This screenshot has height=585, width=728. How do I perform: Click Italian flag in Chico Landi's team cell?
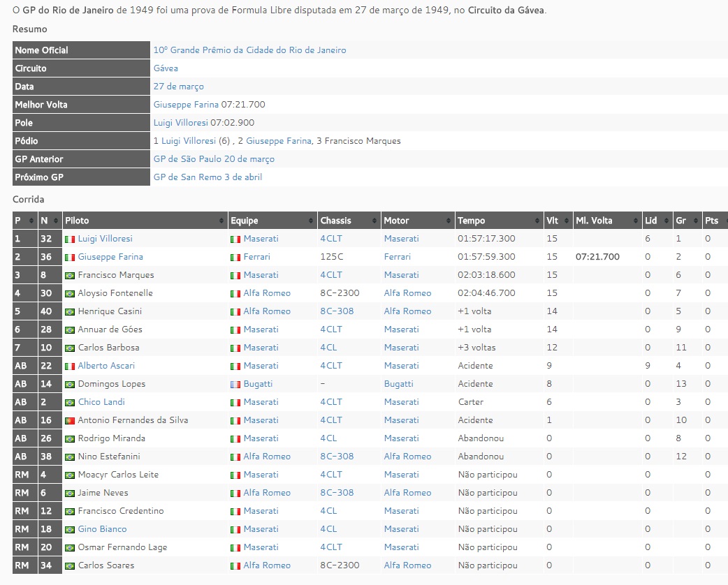[x=235, y=403]
